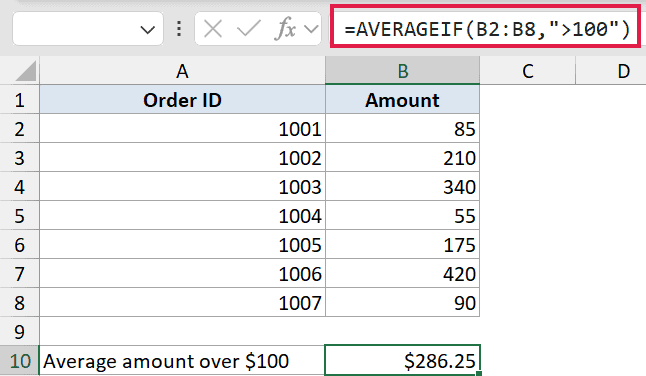Expand the dropdown arrow beside fx
This screenshot has height=376, width=646.
pos(311,29)
